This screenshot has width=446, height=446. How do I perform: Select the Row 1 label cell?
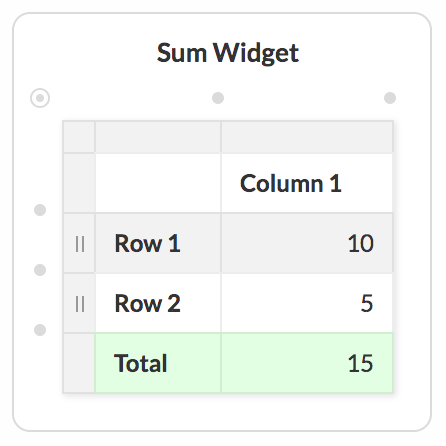158,243
